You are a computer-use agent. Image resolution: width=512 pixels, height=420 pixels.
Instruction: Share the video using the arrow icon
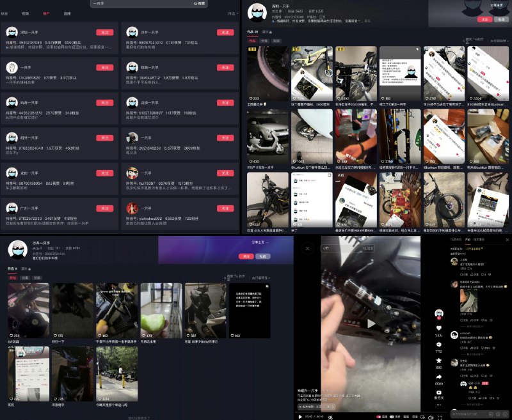pos(438,377)
